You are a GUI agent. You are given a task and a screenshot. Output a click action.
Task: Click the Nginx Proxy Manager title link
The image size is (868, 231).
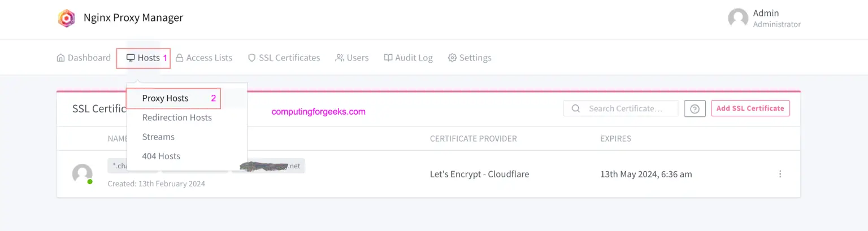133,18
